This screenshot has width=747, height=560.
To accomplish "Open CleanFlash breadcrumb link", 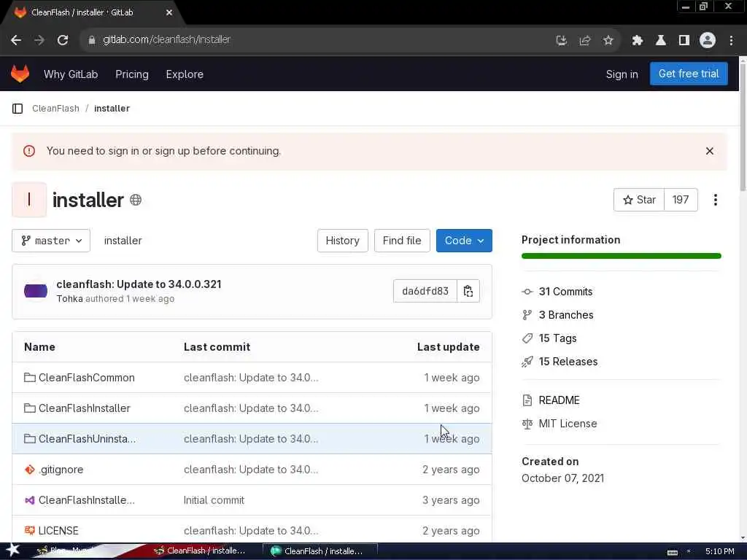I will pyautogui.click(x=55, y=109).
